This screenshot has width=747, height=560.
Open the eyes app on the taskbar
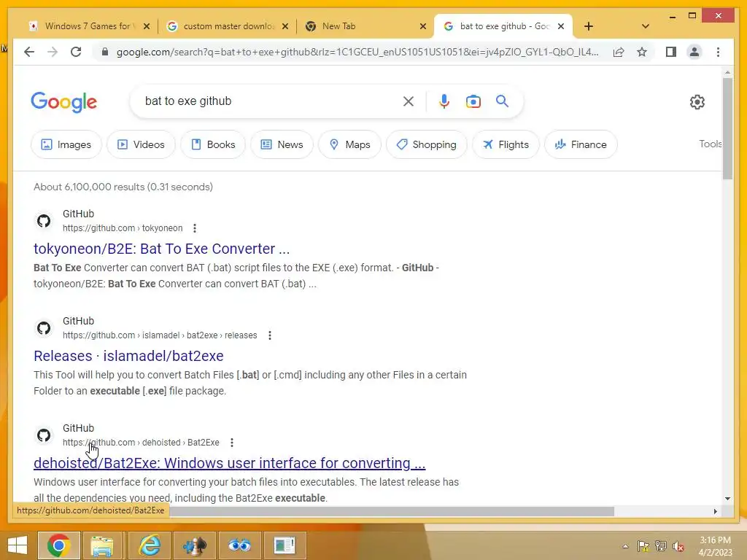coord(239,545)
